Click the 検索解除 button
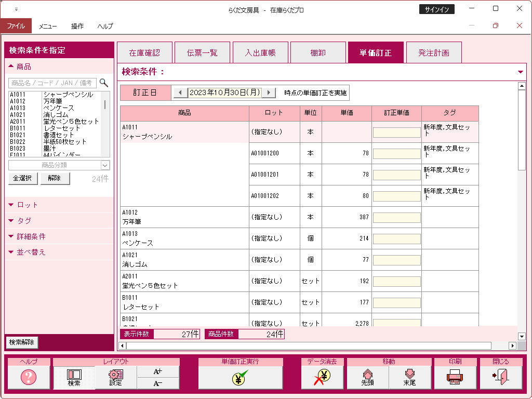 22,342
